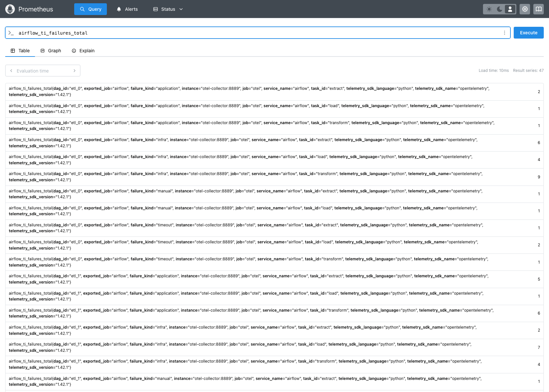The height and width of the screenshot is (392, 549).
Task: Select etl_0 infra load series row
Action: click(x=274, y=160)
